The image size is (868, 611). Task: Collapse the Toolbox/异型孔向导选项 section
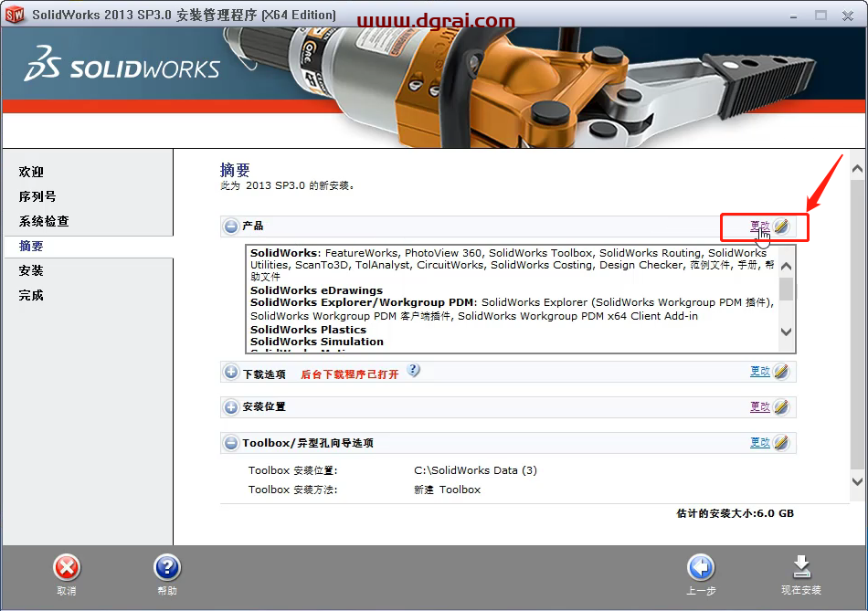pos(231,443)
